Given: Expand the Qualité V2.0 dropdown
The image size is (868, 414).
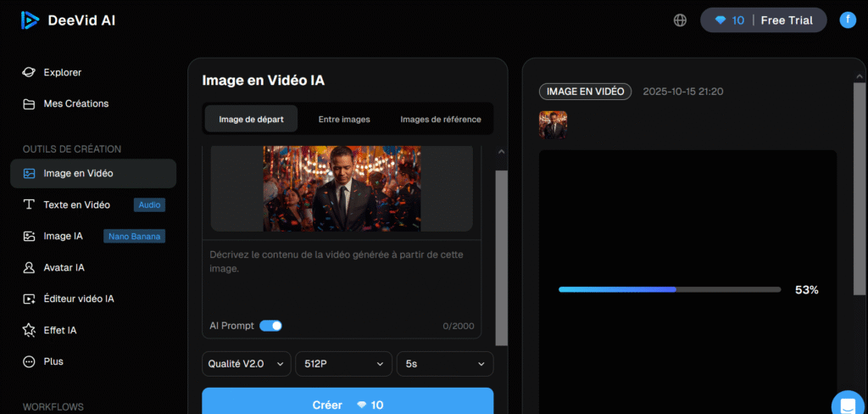Looking at the screenshot, I should pos(246,364).
